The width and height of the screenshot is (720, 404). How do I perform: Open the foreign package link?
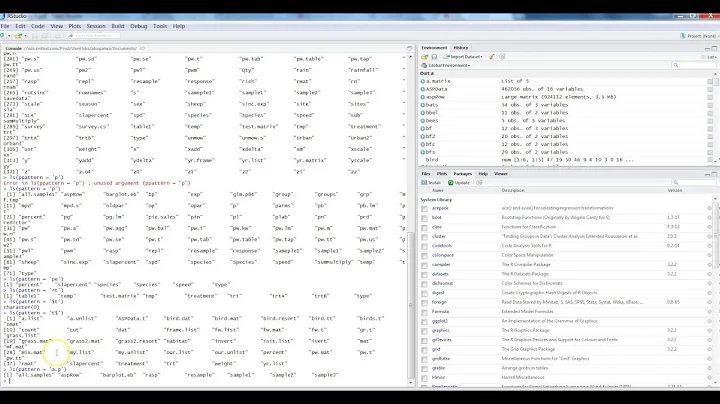point(439,302)
